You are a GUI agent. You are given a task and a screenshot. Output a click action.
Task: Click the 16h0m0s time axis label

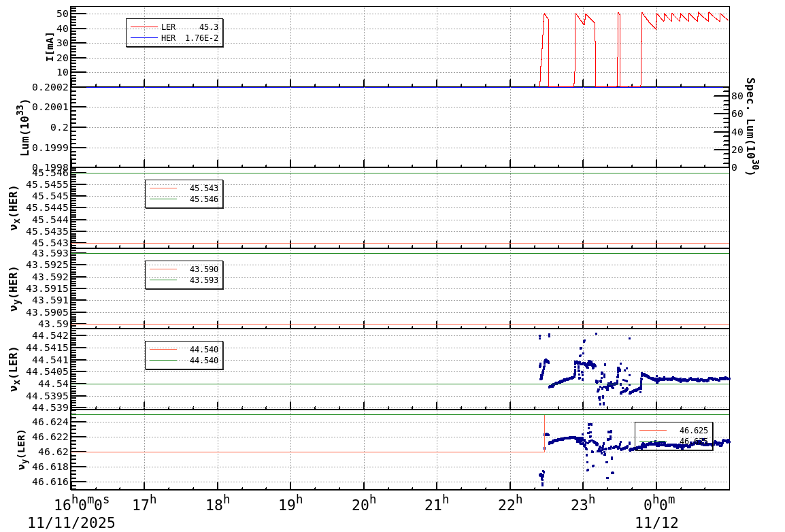click(82, 503)
